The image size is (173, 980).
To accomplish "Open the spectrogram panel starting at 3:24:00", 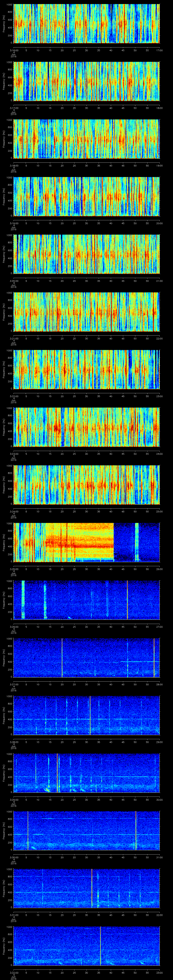I will 86,485.
